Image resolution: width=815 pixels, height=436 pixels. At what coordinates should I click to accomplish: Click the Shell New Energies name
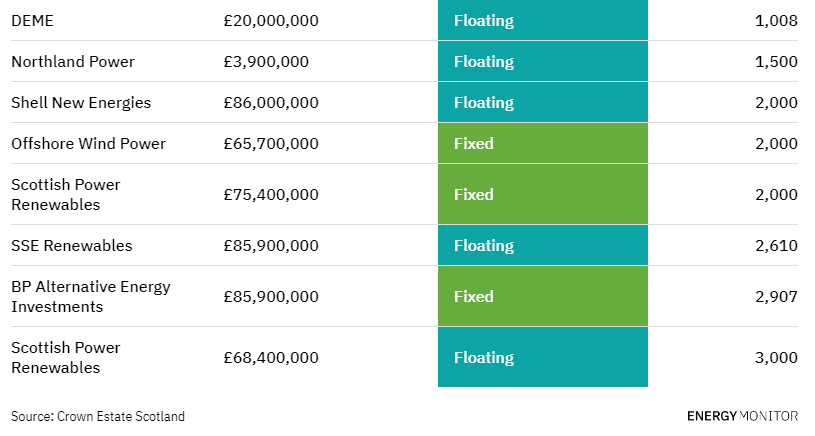(81, 103)
